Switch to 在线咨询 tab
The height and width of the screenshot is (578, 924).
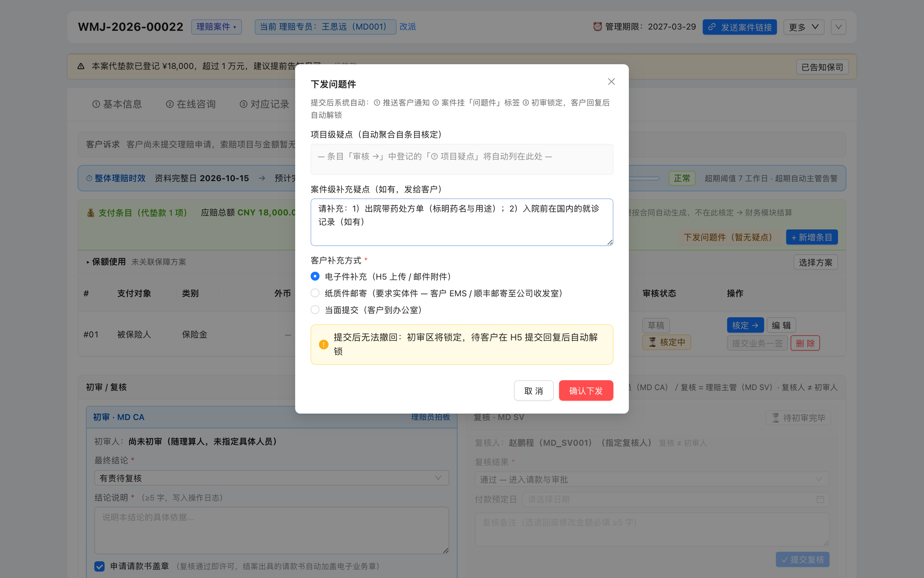pyautogui.click(x=191, y=104)
